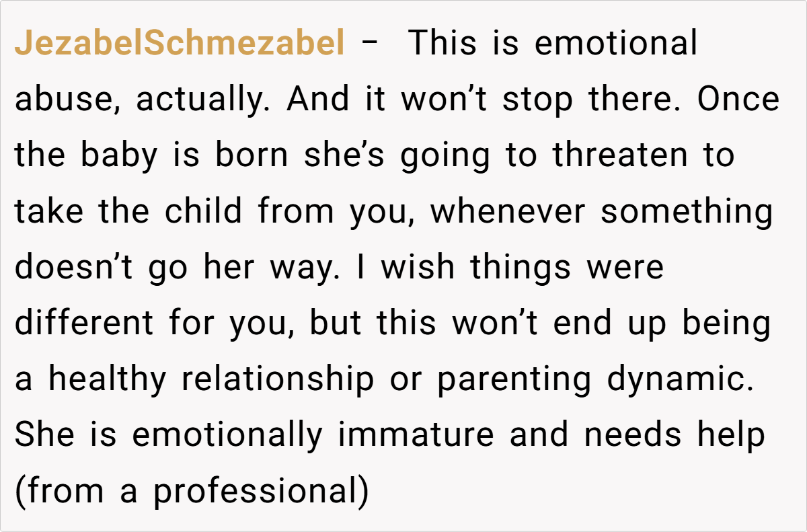Screen dimensions: 807x532
Task: Click the text "I wish things were"
Action: point(523,268)
